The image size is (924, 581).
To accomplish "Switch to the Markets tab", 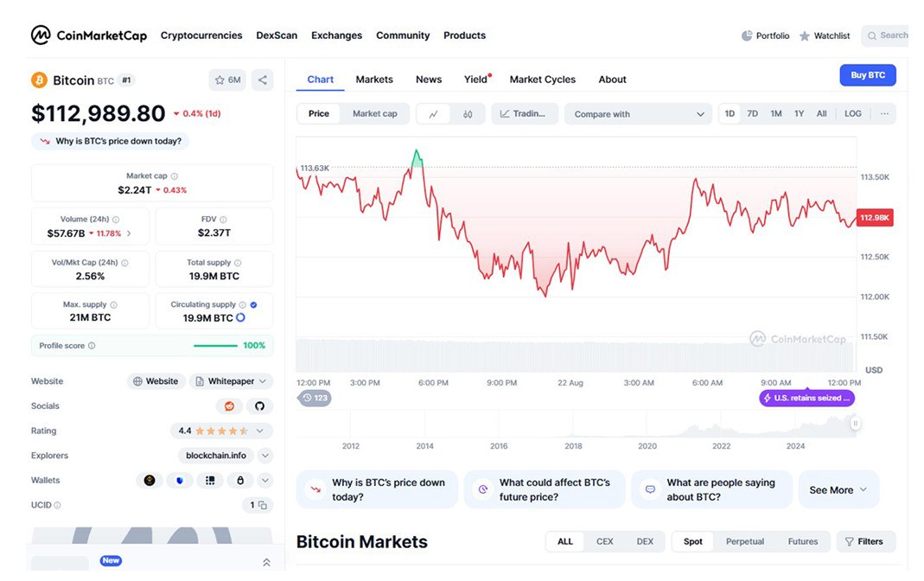I will tap(374, 80).
